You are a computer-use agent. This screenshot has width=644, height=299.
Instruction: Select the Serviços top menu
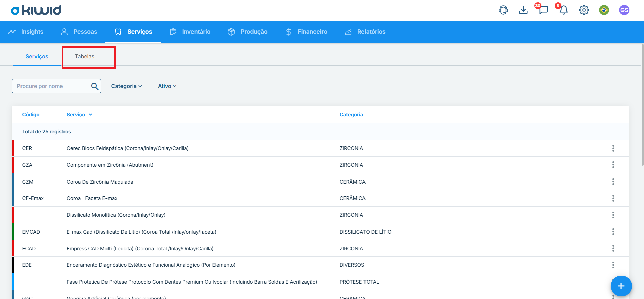click(x=133, y=32)
